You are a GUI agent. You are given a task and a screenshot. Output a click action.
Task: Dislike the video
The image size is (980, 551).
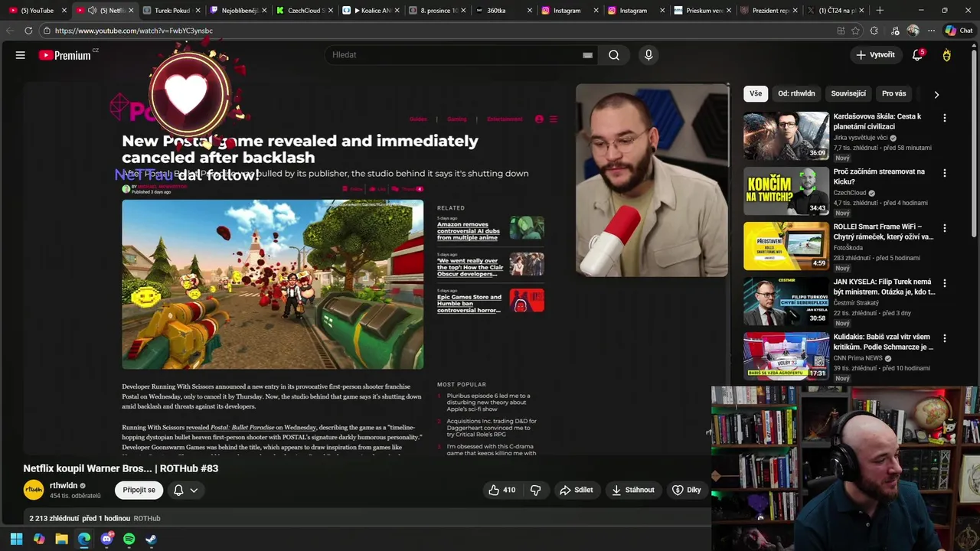[x=536, y=490]
